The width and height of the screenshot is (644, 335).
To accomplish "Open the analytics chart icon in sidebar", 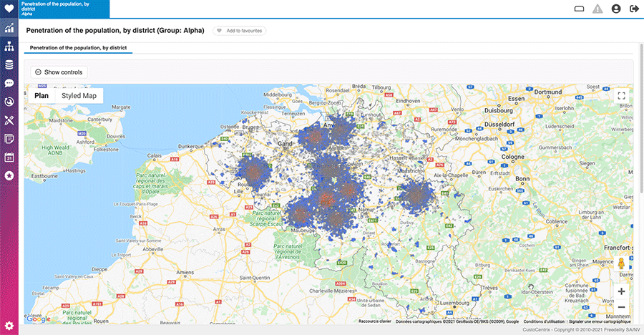I will coord(9,29).
